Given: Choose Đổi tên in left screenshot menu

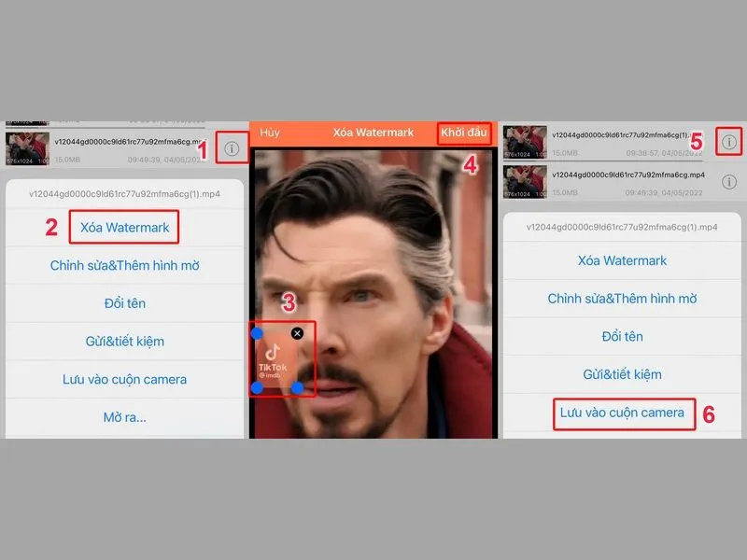Looking at the screenshot, I should [124, 303].
